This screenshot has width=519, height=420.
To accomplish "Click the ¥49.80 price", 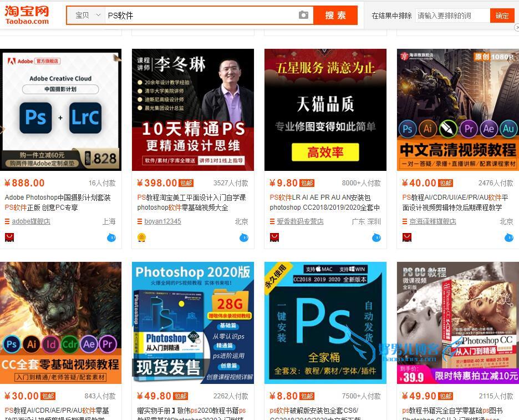I will pyautogui.click(x=154, y=396).
